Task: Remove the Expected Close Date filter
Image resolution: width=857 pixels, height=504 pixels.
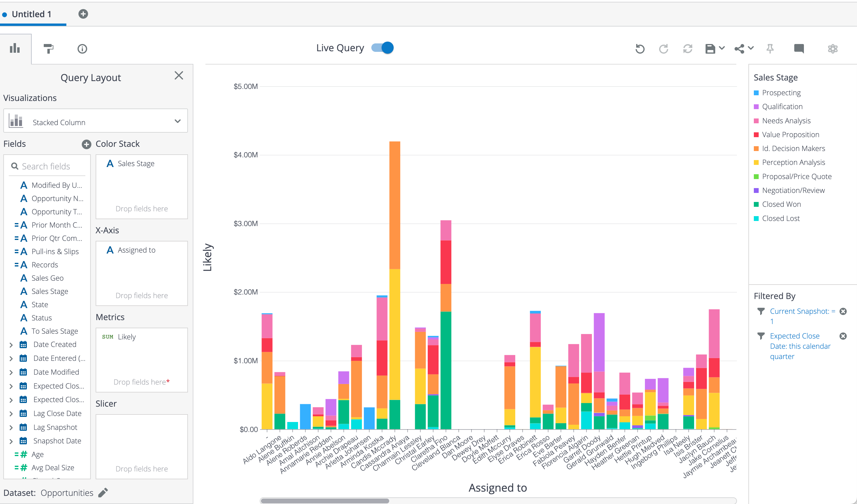Action: (843, 336)
